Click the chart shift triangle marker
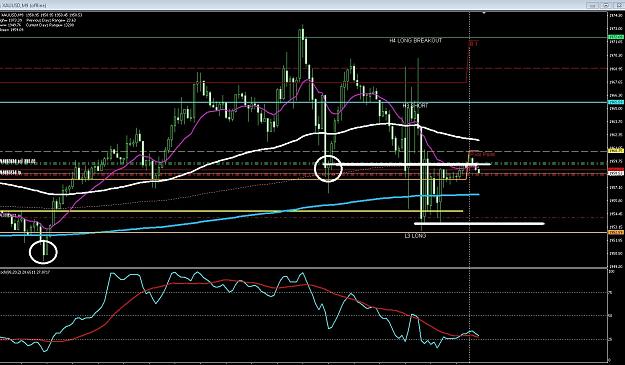This screenshot has width=625, height=365. [484, 13]
